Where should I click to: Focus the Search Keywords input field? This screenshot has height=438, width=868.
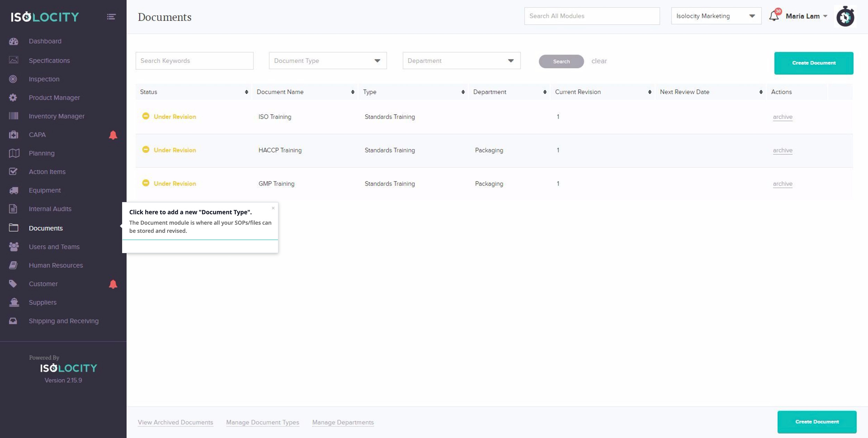point(194,61)
